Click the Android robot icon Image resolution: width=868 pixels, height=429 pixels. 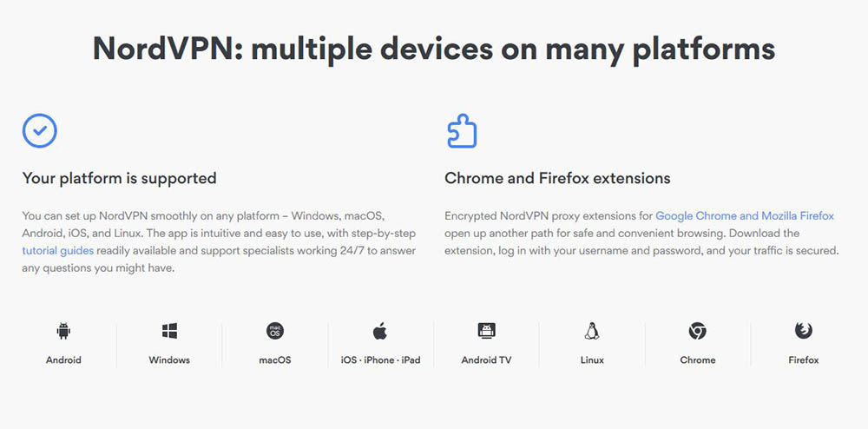tap(63, 331)
